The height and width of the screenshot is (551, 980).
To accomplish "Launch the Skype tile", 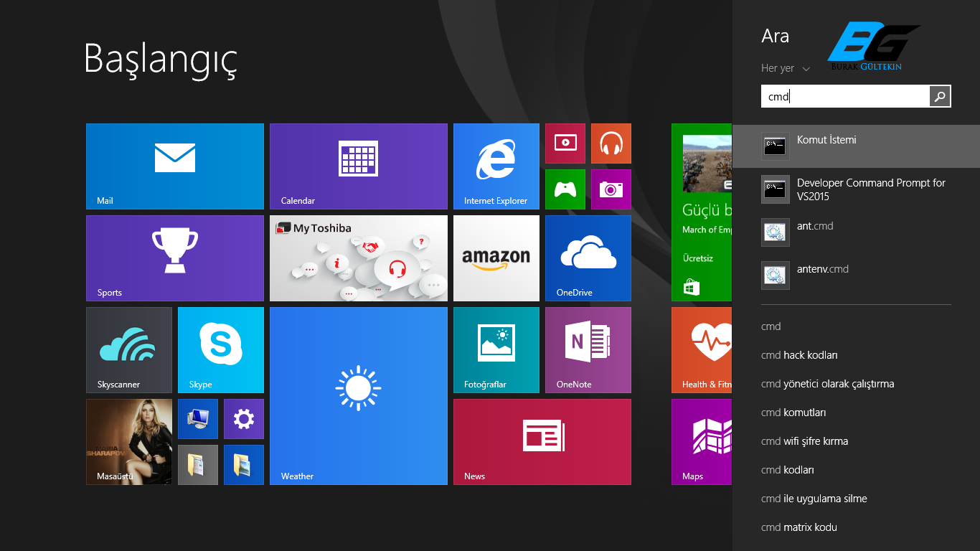I will [x=221, y=350].
